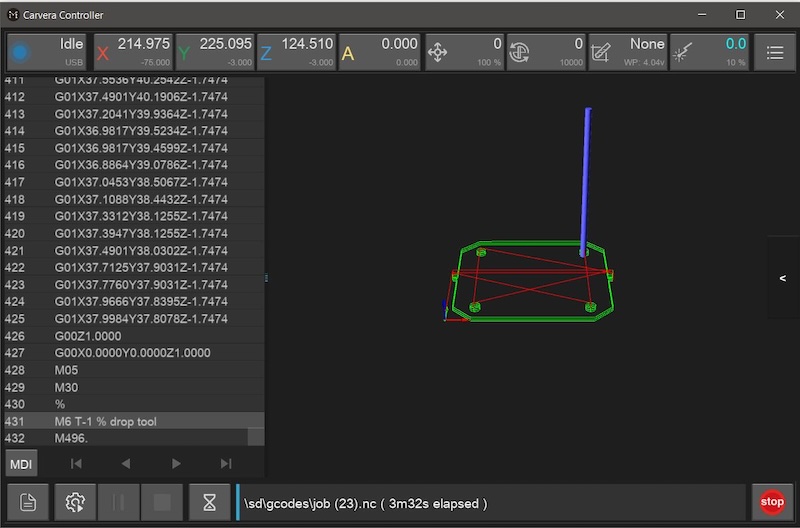Select G-code line 428 M05
800x528 pixels.
(134, 370)
